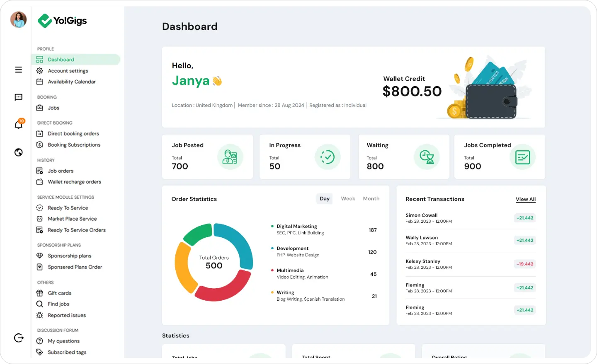This screenshot has height=364, width=597.
Task: Click the logout icon at bottom left
Action: 19,337
